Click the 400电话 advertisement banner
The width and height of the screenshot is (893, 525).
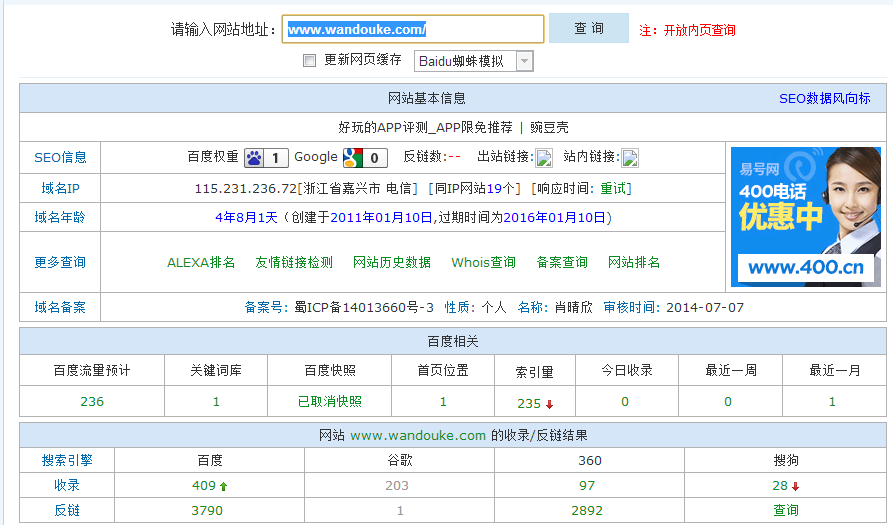tap(806, 217)
